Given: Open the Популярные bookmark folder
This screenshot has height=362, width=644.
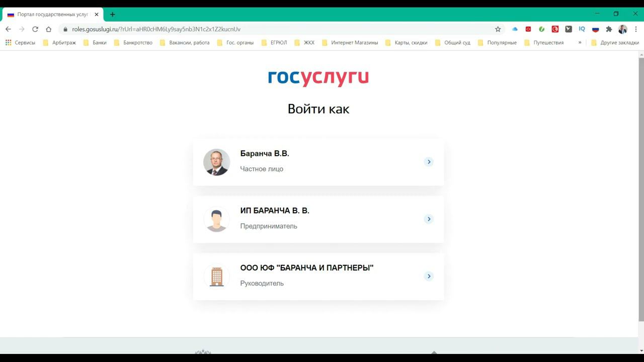Looking at the screenshot, I should point(497,43).
